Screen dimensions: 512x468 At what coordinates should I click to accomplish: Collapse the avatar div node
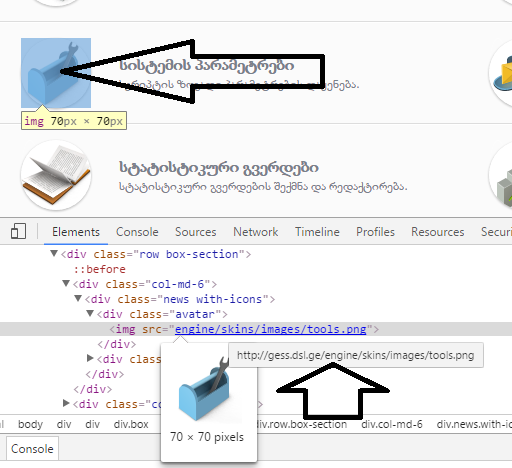[x=90, y=314]
